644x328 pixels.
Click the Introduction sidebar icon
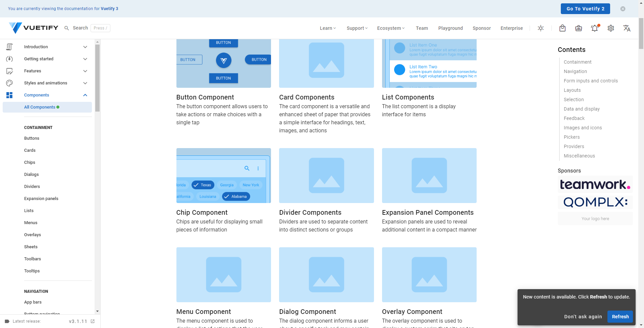[9, 47]
